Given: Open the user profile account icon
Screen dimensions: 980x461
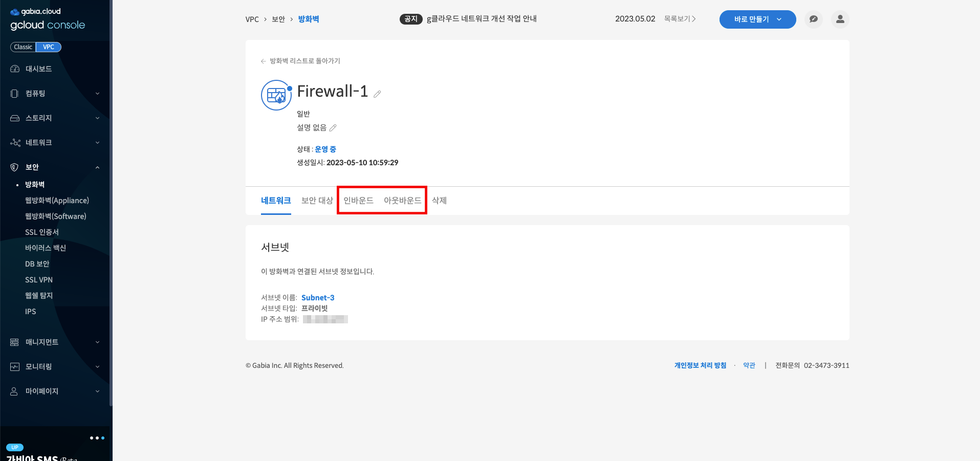Looking at the screenshot, I should point(840,19).
